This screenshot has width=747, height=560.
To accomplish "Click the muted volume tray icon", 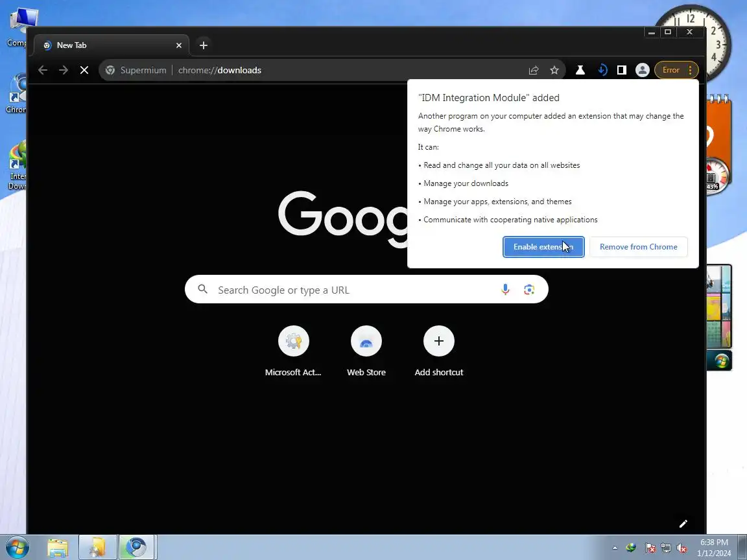I will [x=682, y=548].
